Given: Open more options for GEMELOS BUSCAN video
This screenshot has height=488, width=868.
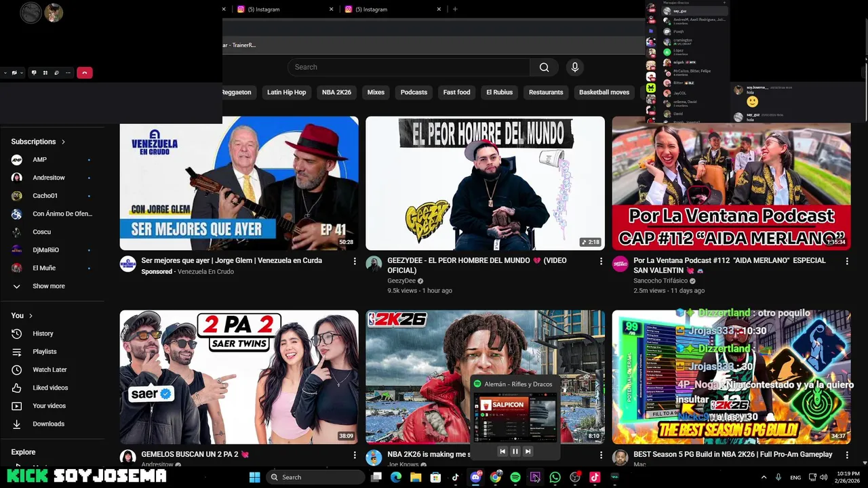Looking at the screenshot, I should click(354, 455).
